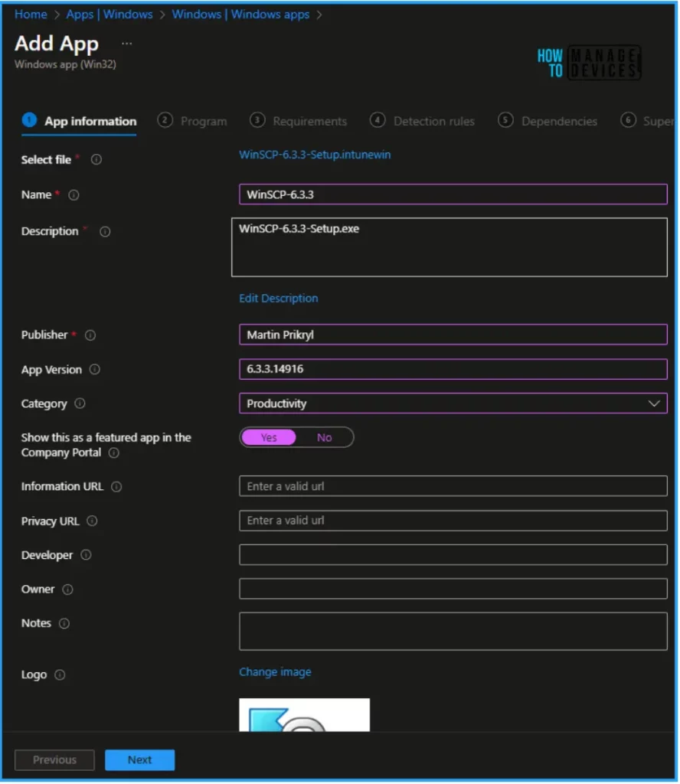Click the info icon beside Select file
This screenshot has width=680, height=784.
pos(96,159)
